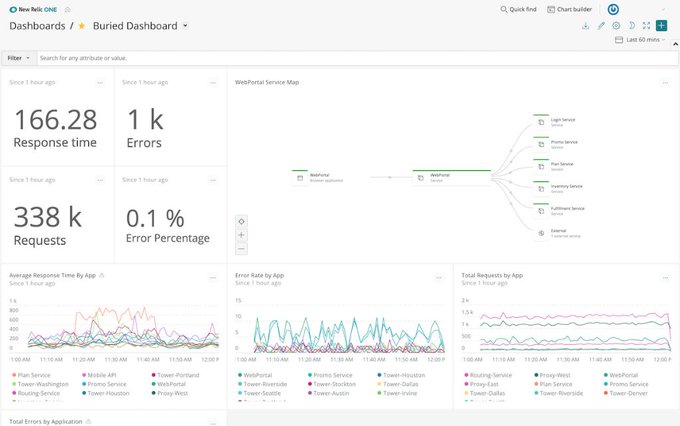The image size is (680, 426).
Task: Select the Fulfillment Service node
Action: [x=559, y=211]
